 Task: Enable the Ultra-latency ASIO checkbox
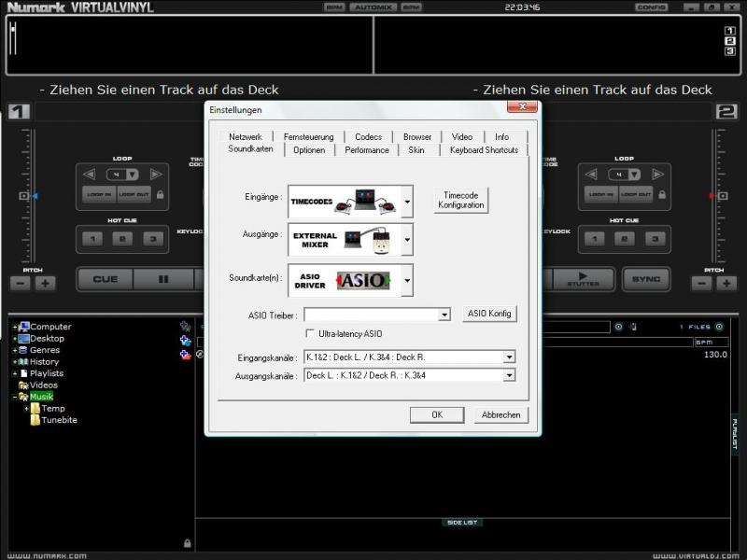click(x=311, y=333)
